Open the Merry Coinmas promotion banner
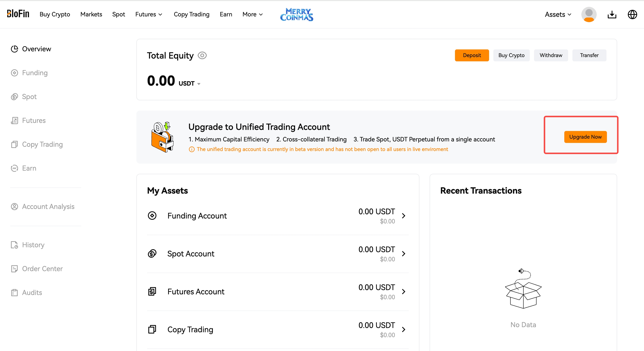Viewport: 644px width, 351px height. (296, 14)
